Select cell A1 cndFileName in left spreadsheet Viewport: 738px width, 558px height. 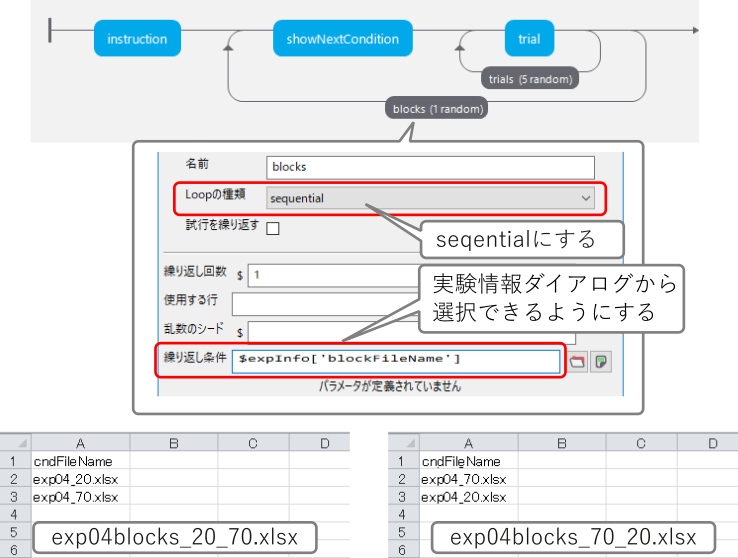80,461
